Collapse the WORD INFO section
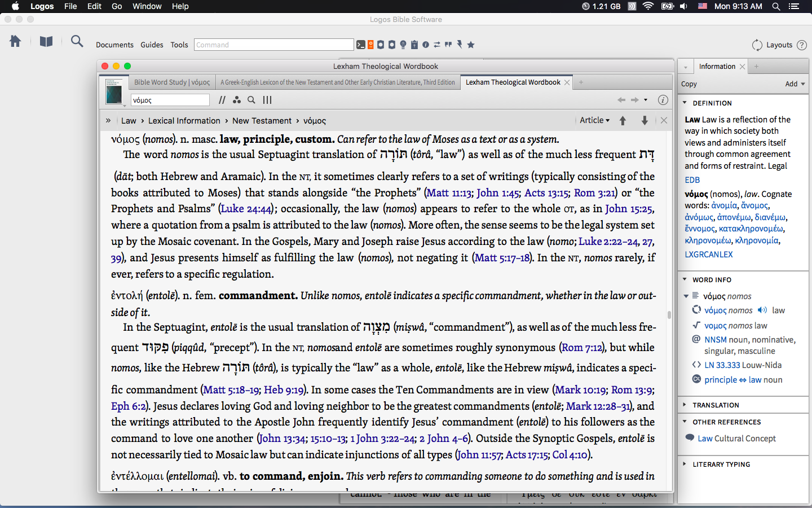This screenshot has height=508, width=812. click(x=685, y=279)
